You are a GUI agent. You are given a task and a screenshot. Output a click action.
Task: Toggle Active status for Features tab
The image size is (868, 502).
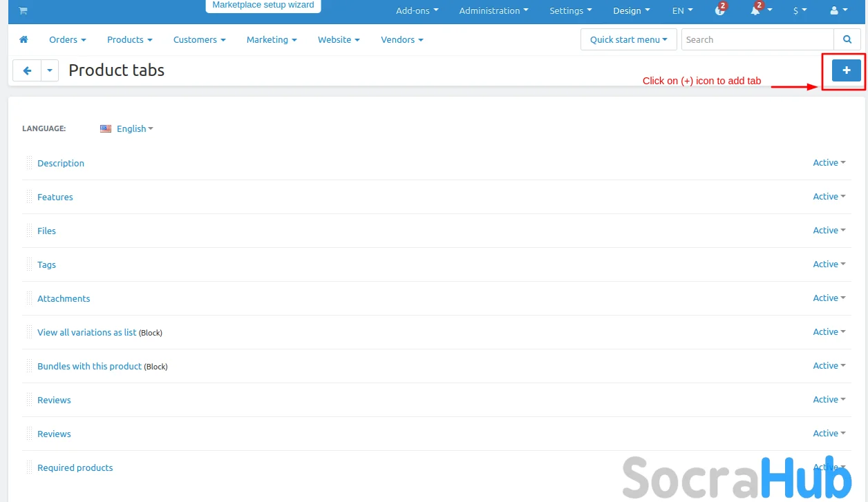tap(829, 197)
